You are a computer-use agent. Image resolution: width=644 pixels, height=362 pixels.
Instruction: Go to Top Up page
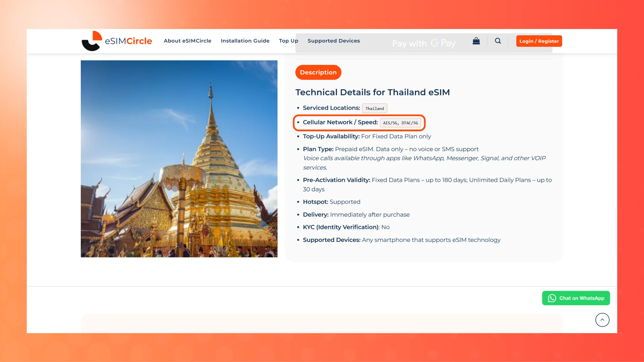[288, 41]
